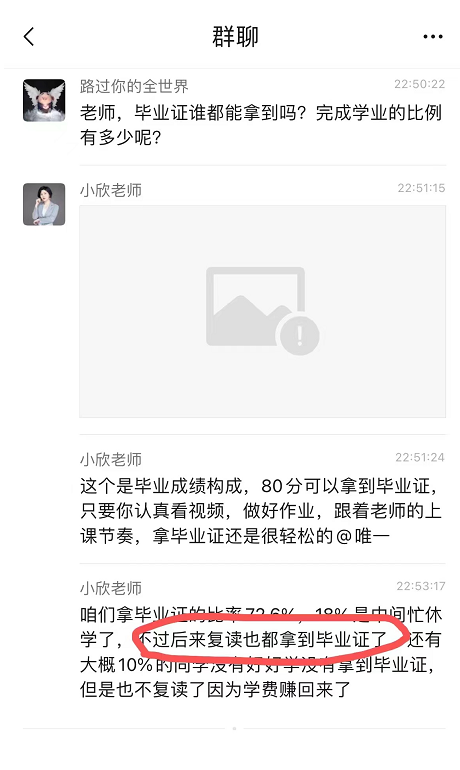
Task: Tap the red-circled text about 复读
Action: (262, 639)
